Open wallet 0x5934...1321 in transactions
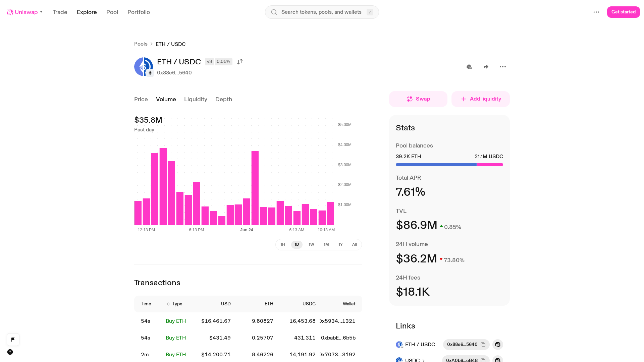Viewport: 644px width, 362px height. click(x=337, y=321)
